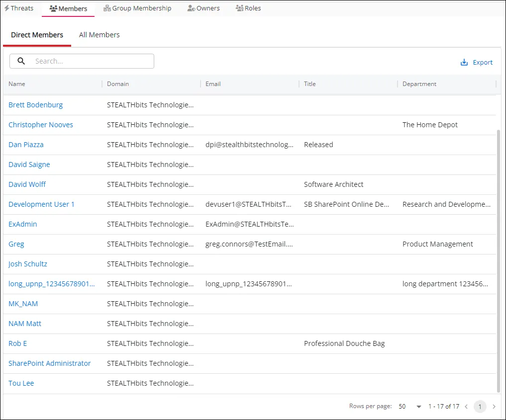
Task: Open David Saigne member link
Action: (x=29, y=165)
